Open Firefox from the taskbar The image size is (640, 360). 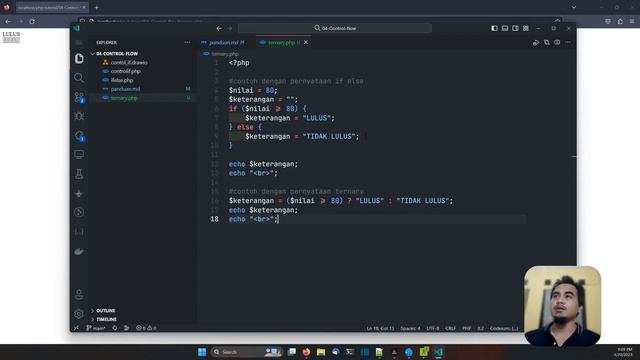coord(306,352)
